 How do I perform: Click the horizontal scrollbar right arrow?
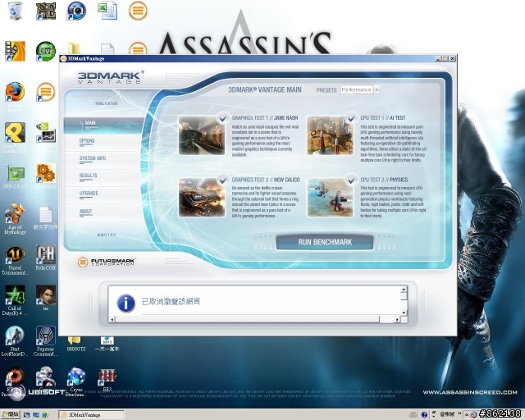[x=397, y=320]
